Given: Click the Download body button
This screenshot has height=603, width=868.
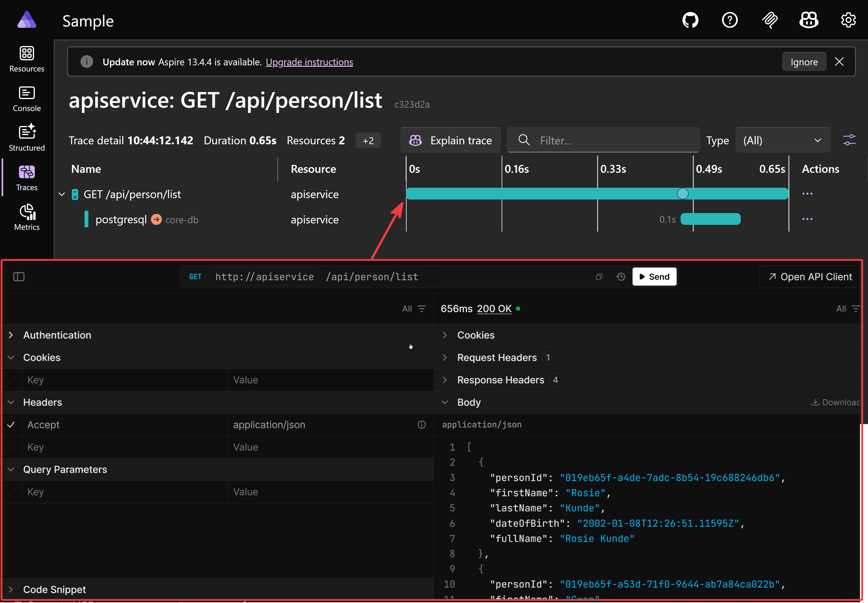Looking at the screenshot, I should pos(835,402).
